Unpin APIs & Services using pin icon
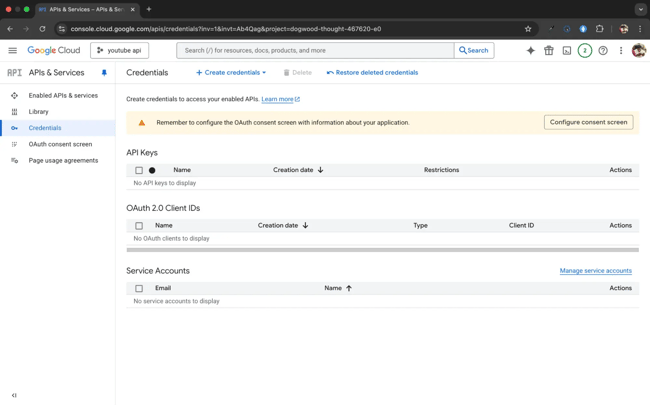650x406 pixels. point(104,73)
